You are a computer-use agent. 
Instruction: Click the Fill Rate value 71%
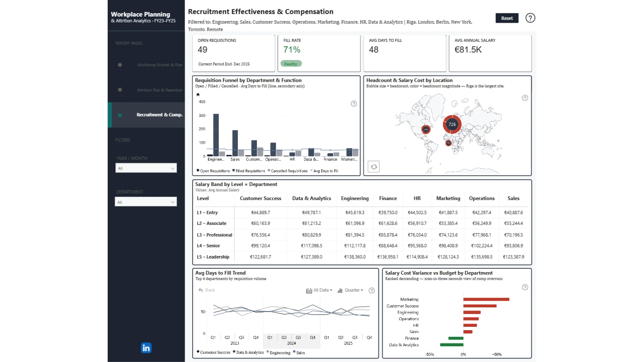[x=292, y=50]
